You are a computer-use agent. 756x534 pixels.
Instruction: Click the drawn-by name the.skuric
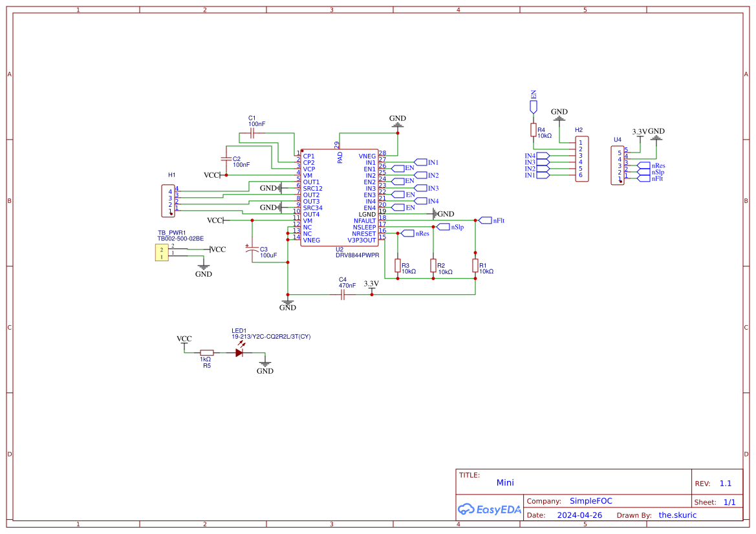pos(677,515)
